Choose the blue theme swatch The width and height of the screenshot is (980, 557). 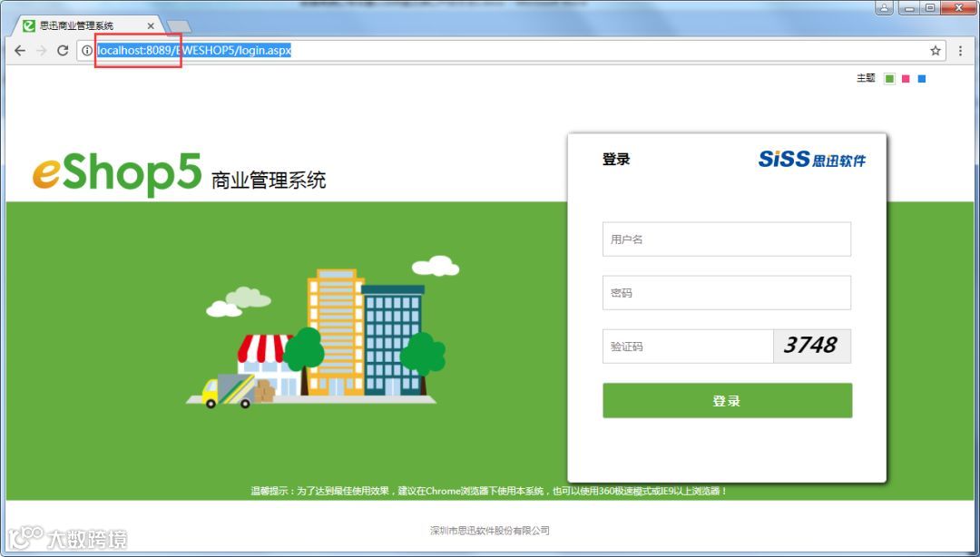[921, 79]
